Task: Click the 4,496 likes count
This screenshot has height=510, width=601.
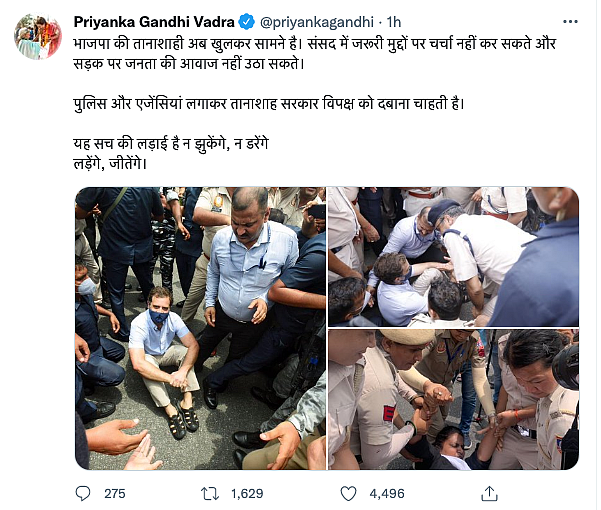Action: pos(387,494)
